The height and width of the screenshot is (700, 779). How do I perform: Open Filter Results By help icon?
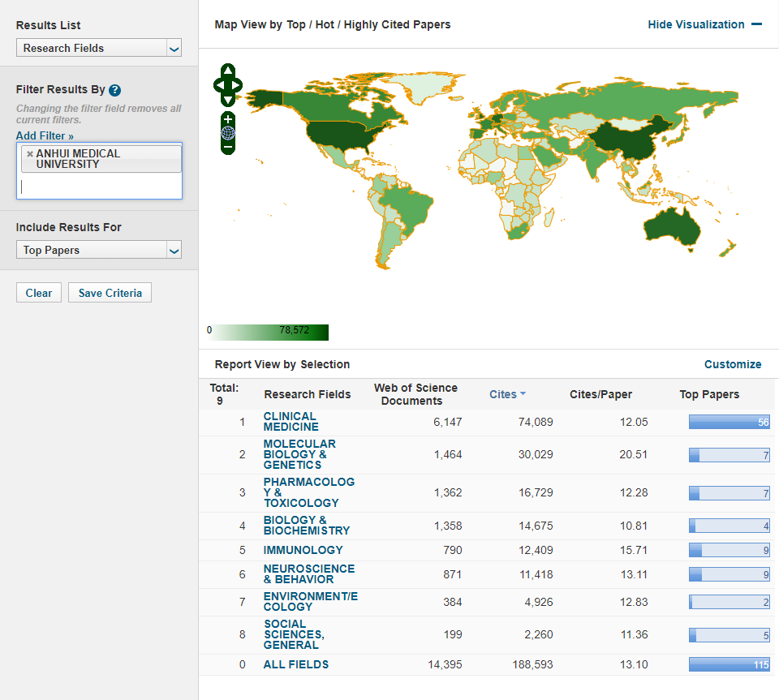[x=114, y=90]
